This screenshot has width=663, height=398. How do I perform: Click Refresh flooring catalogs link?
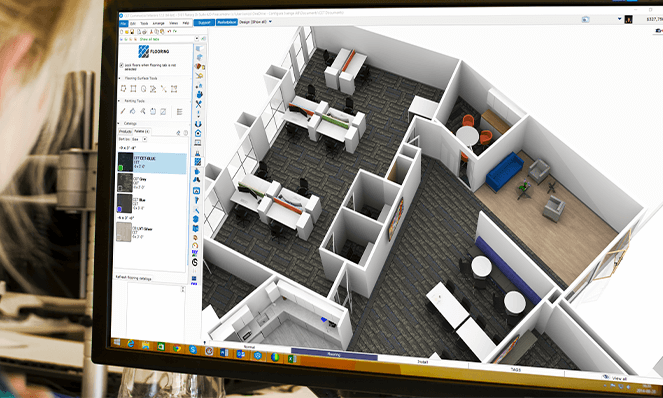click(133, 278)
